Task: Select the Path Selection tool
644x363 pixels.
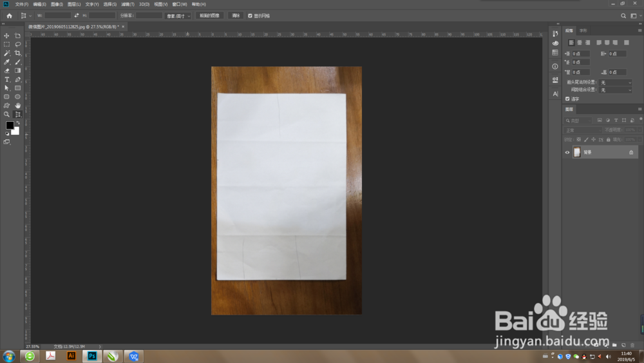Action: click(x=6, y=88)
